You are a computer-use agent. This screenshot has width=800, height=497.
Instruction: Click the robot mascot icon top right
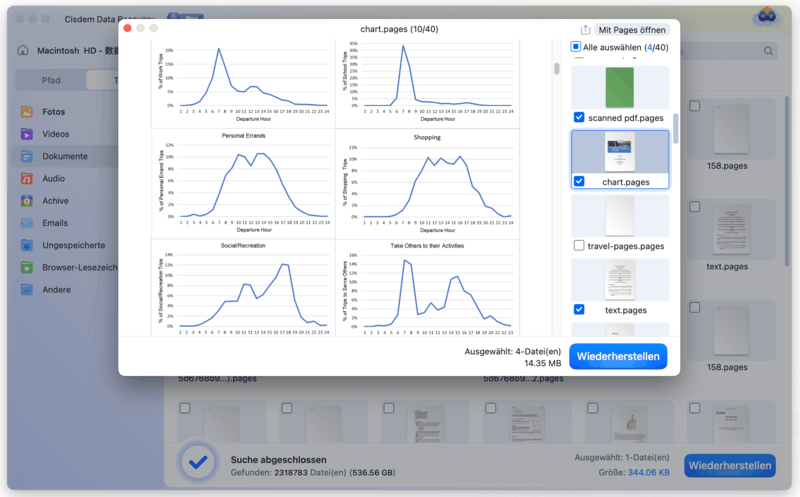tap(767, 17)
